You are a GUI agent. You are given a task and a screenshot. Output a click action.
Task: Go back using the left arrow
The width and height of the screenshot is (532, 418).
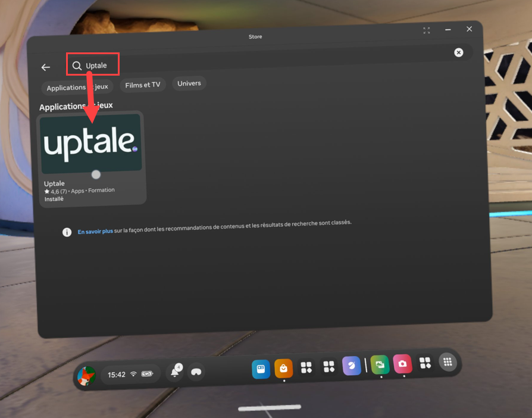pos(45,67)
